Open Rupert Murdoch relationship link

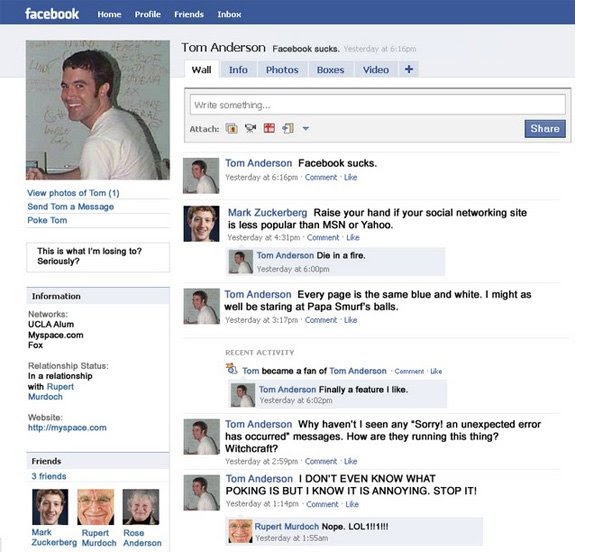[x=51, y=392]
